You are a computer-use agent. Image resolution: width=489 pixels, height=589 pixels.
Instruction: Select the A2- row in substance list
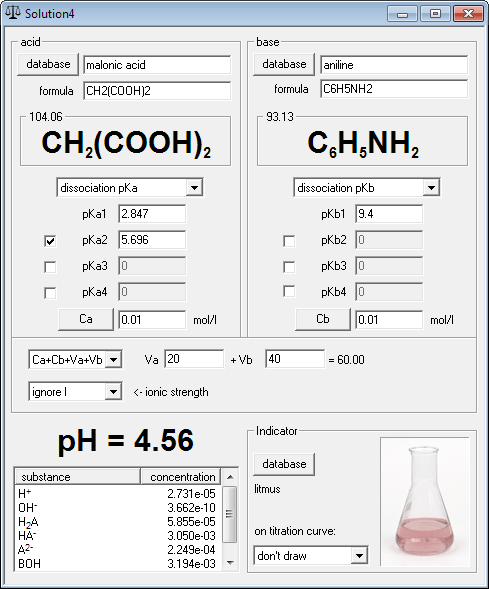pyautogui.click(x=117, y=550)
